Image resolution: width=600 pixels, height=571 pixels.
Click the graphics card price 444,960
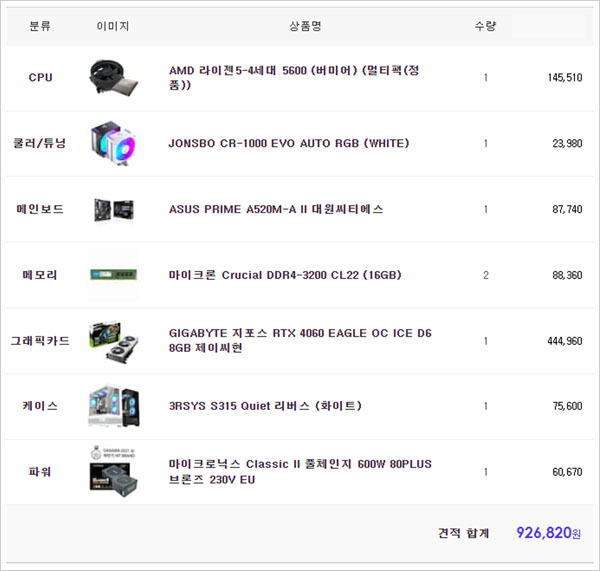[x=565, y=341]
